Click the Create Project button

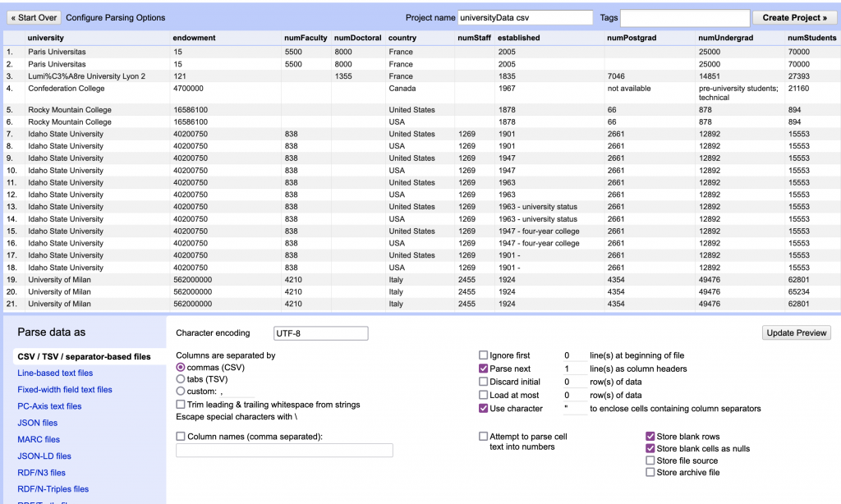794,18
